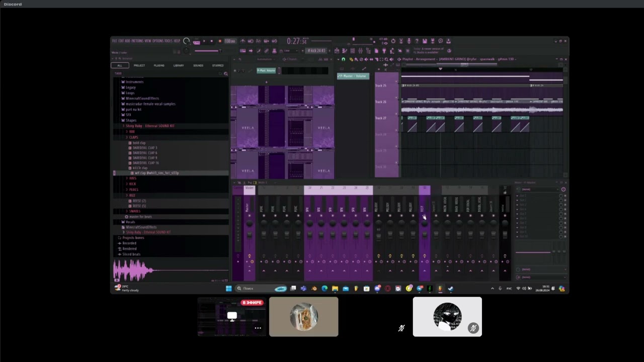This screenshot has width=644, height=362.
Task: Click the add channel plus button
Action: [266, 82]
